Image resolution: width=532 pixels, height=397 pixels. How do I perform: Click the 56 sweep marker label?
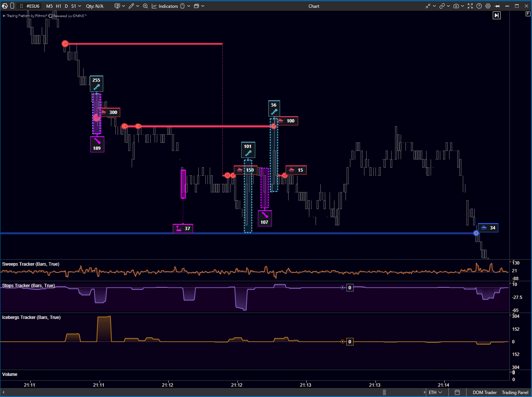tap(274, 108)
